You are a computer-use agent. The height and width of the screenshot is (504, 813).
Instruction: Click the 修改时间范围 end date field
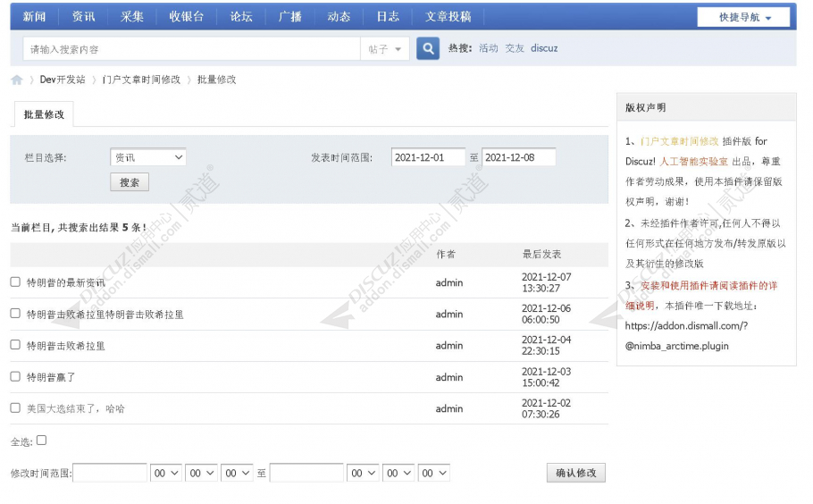pyautogui.click(x=307, y=473)
